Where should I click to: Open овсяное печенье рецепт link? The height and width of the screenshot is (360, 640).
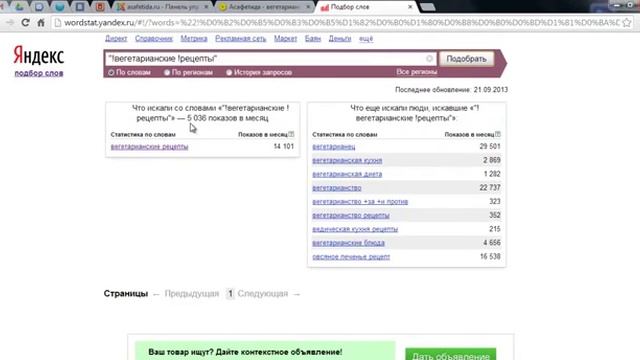click(x=351, y=257)
